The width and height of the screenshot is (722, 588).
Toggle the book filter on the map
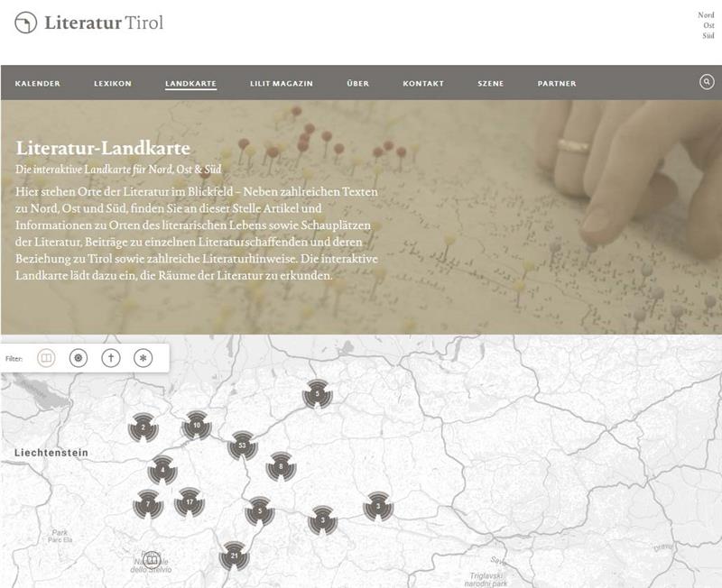(46, 358)
